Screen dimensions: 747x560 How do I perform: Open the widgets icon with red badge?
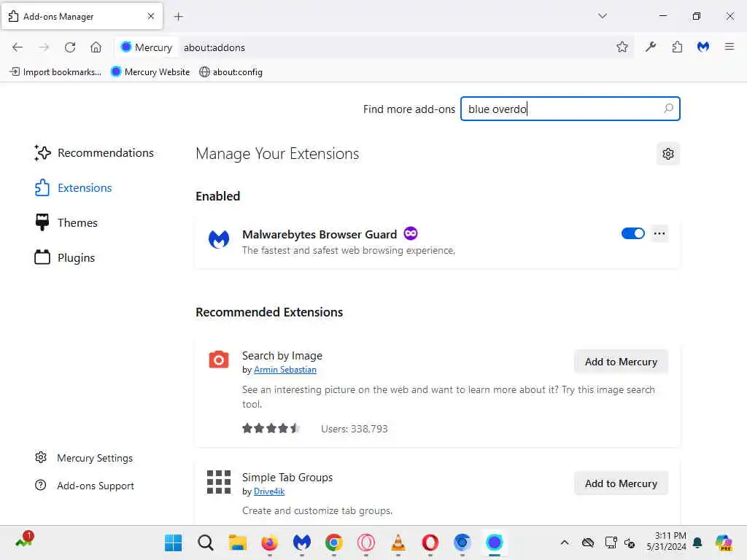tap(25, 540)
